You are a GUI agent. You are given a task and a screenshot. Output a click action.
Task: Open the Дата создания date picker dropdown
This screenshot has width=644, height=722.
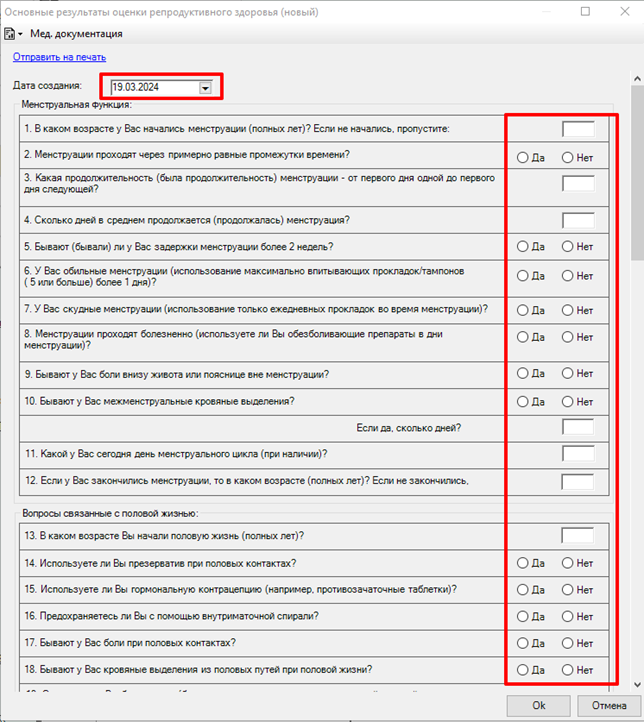[x=205, y=87]
